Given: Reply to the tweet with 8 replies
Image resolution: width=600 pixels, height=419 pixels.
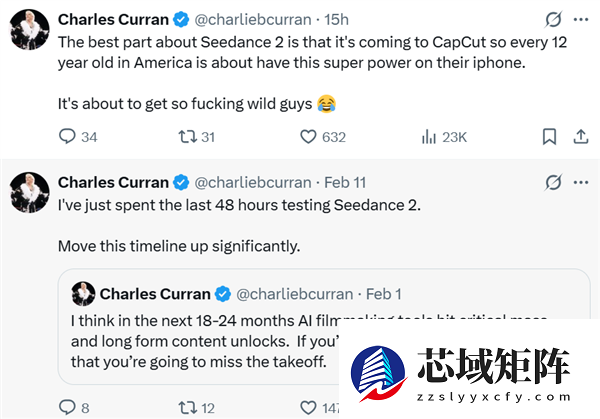Looking at the screenshot, I should 68,406.
